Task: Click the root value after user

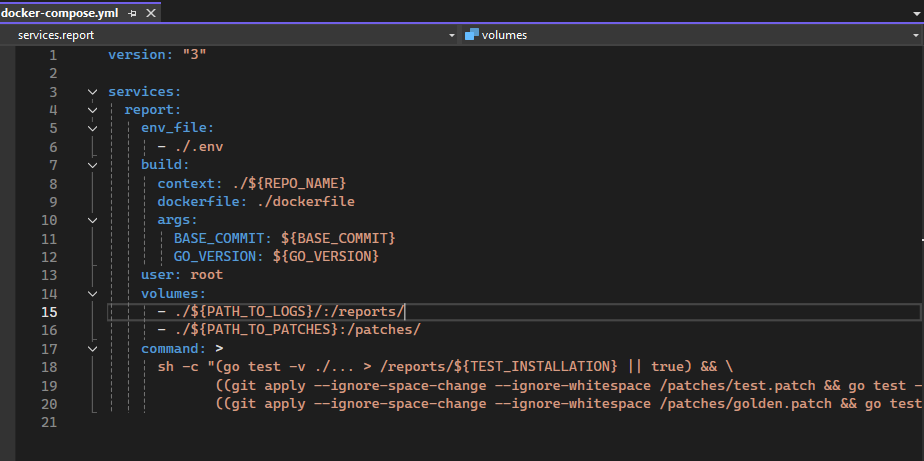Action: (206, 275)
